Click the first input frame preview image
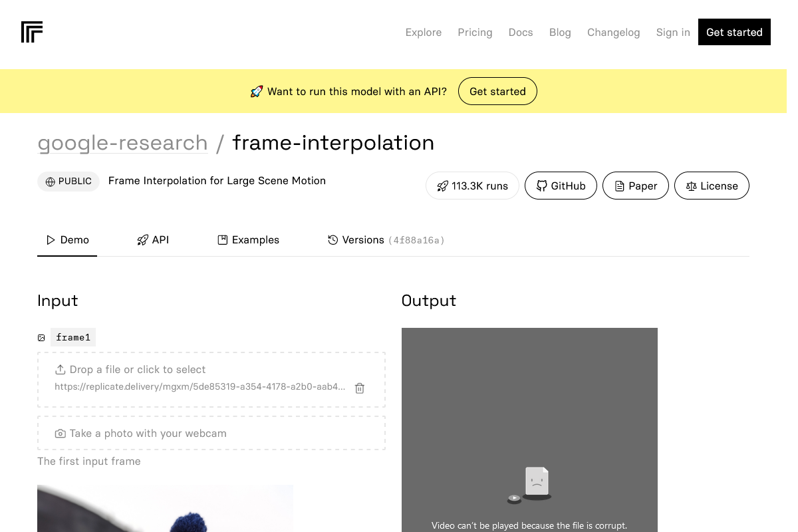The image size is (798, 532). point(165,509)
